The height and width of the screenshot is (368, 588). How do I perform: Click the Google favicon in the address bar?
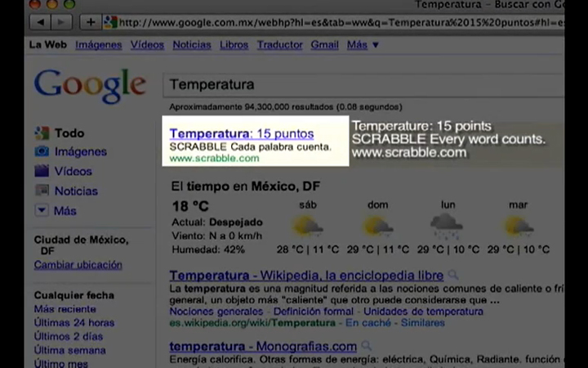[x=110, y=22]
